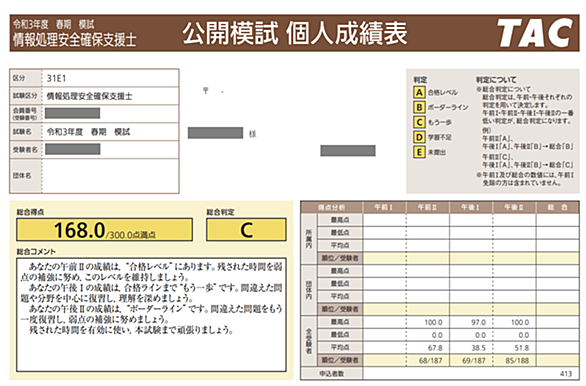Click the comment line starting あなたの午前Ⅱの成績は
Image resolution: width=586 pixels, height=386 pixels.
155,266
